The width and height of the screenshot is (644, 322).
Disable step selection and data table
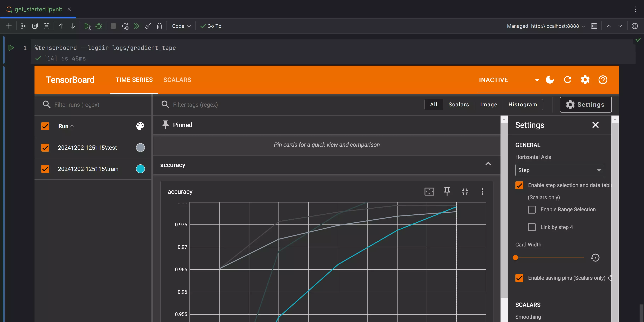click(519, 185)
